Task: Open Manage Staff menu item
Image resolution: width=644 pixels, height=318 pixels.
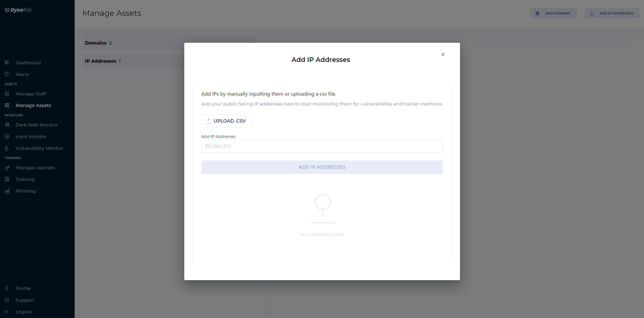Action: pyautogui.click(x=31, y=94)
